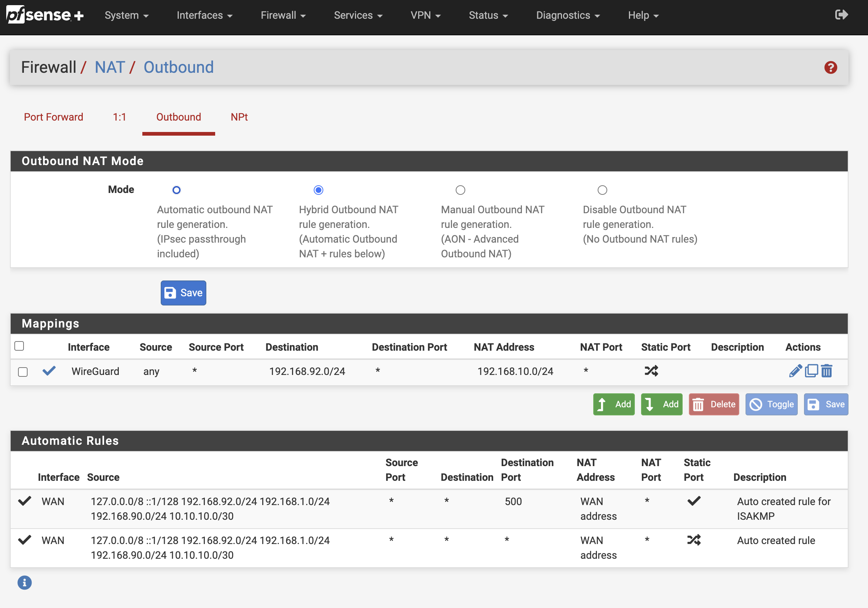Click the blue info icon at bottom
This screenshot has width=868, height=608.
point(25,582)
